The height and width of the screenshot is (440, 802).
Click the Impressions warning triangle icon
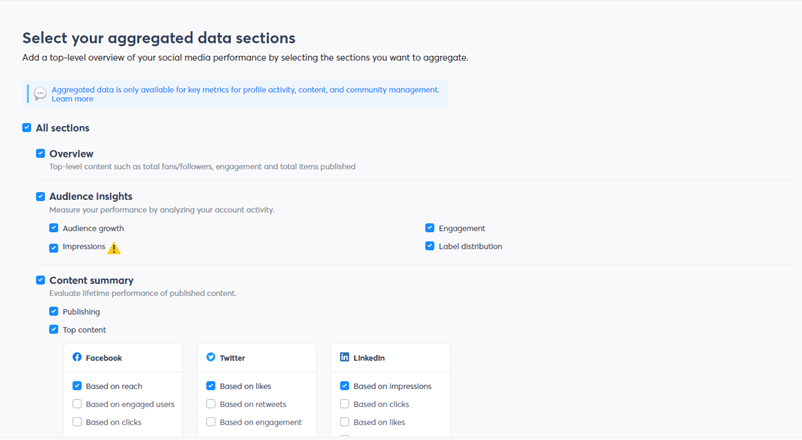[x=114, y=248]
